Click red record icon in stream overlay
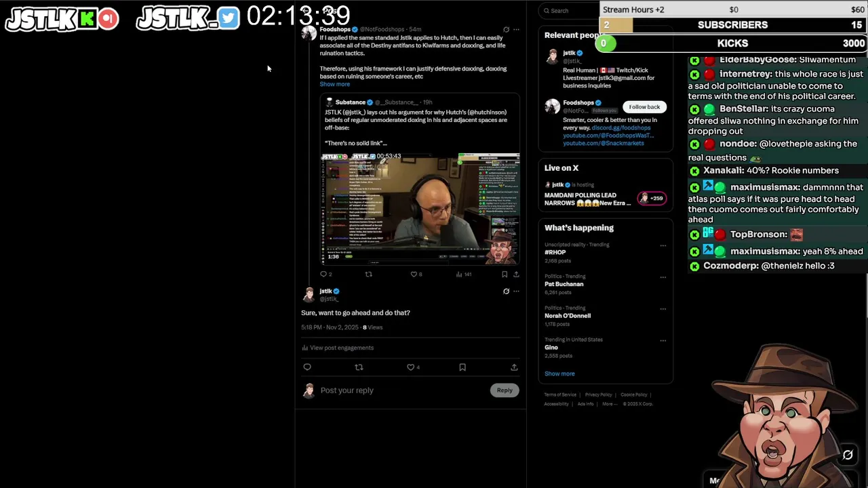The width and height of the screenshot is (868, 488). 108,19
